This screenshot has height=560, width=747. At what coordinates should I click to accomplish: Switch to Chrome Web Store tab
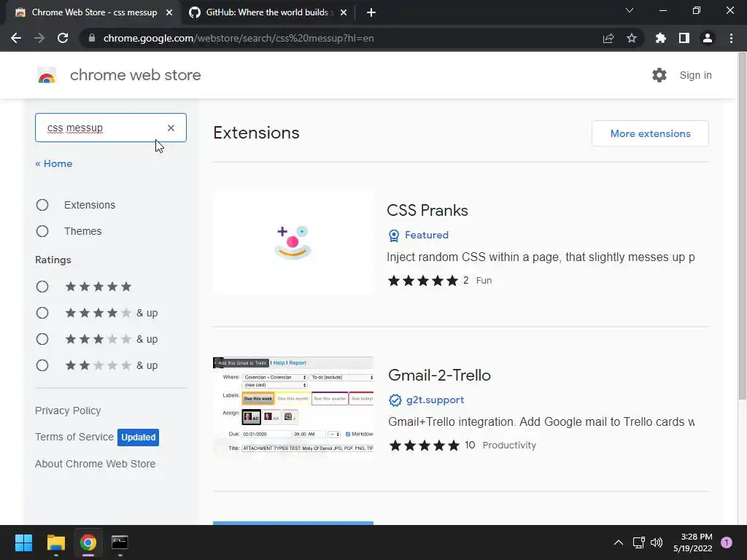tap(93, 12)
